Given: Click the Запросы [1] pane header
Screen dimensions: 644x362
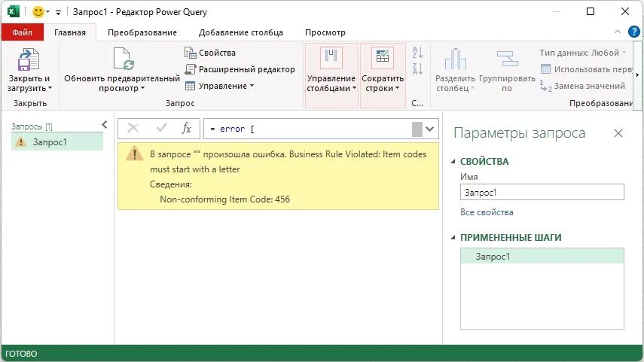Looking at the screenshot, I should click(32, 126).
